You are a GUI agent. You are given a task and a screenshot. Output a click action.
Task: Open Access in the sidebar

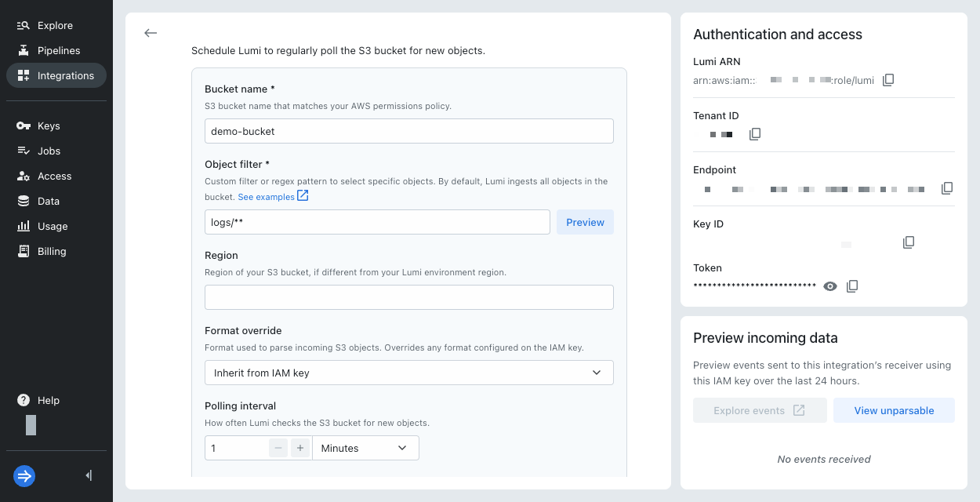(56, 176)
